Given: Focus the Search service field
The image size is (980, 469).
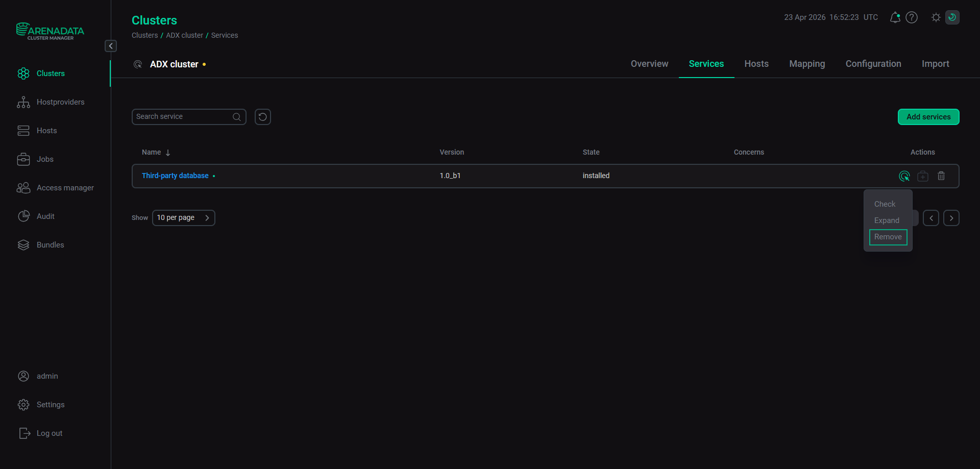Looking at the screenshot, I should point(189,117).
